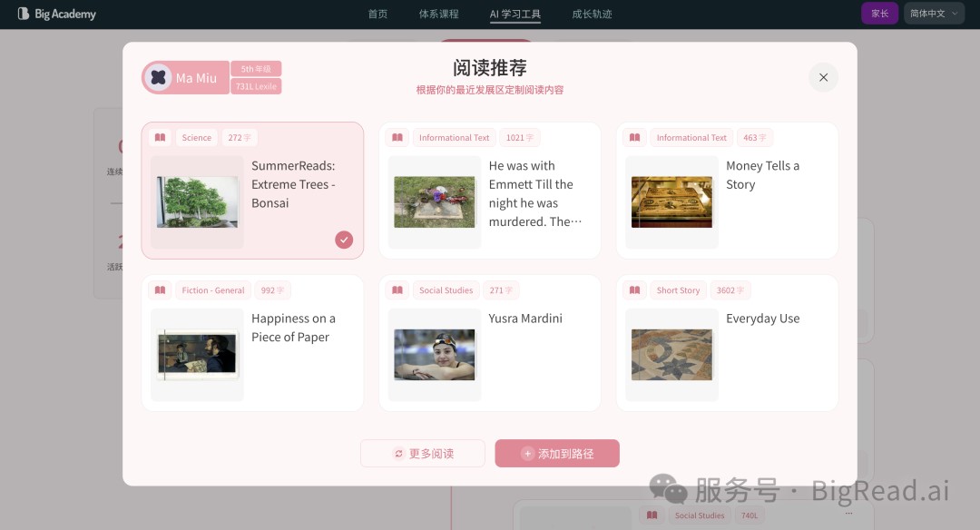980x530 pixels.
Task: Click the Ma Miu avatar icon
Action: (x=158, y=78)
